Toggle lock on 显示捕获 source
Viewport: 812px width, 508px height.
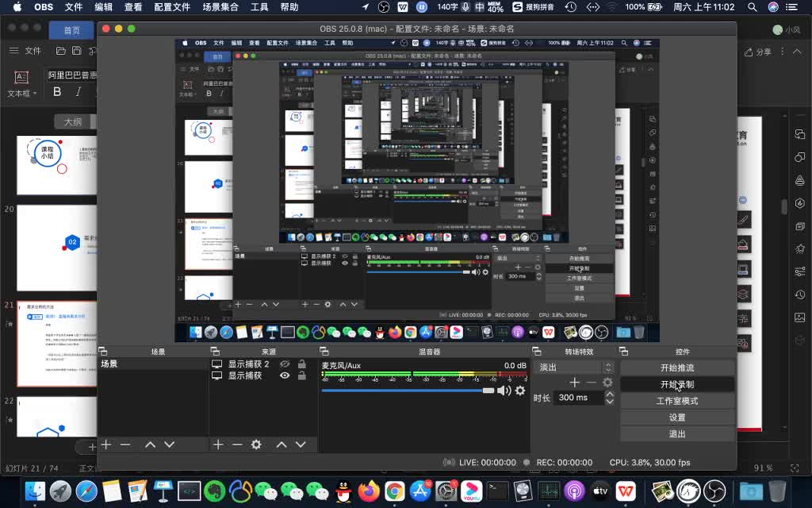pos(302,375)
